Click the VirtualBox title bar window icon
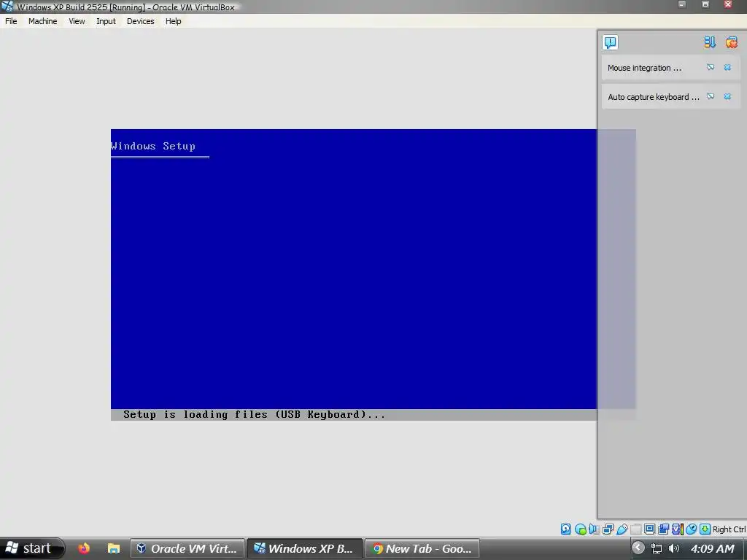Image resolution: width=747 pixels, height=560 pixels. [x=7, y=6]
